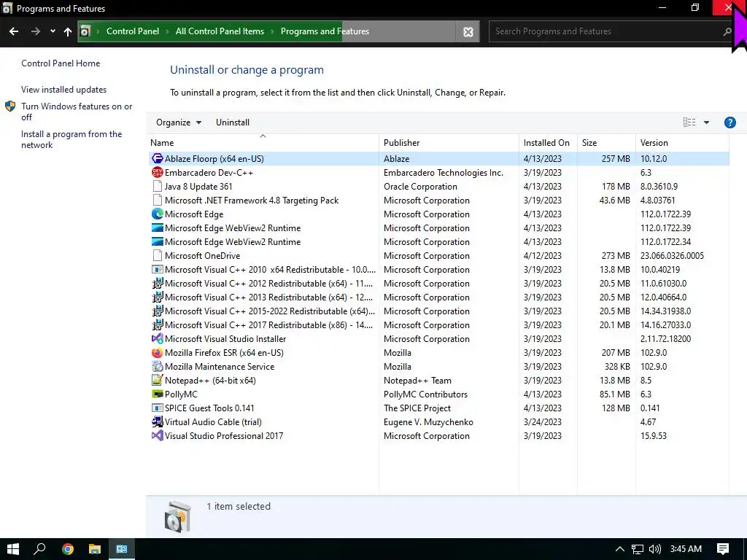
Task: Click the change view icon
Action: pos(689,122)
